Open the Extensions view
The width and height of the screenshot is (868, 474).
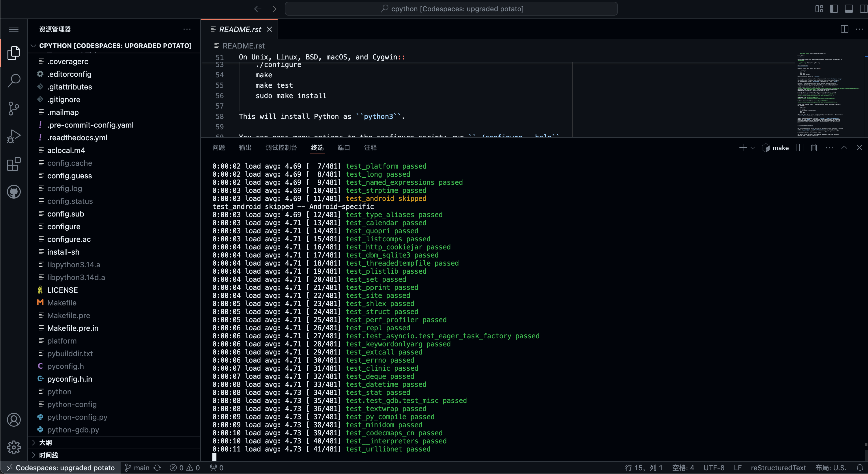[14, 164]
